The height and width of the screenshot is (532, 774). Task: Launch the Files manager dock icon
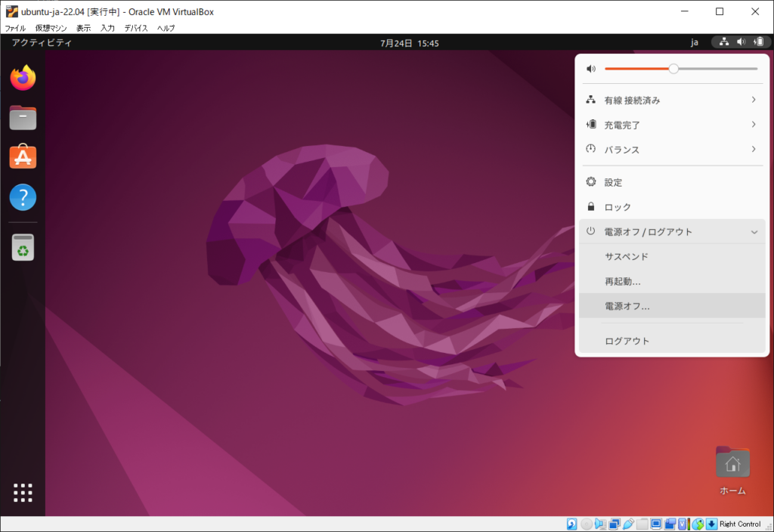pos(23,118)
